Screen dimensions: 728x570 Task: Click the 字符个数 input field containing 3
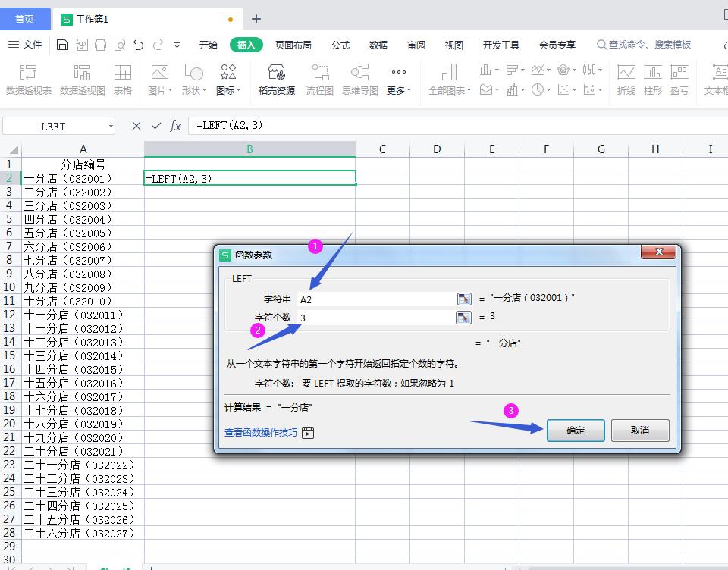pyautogui.click(x=377, y=318)
